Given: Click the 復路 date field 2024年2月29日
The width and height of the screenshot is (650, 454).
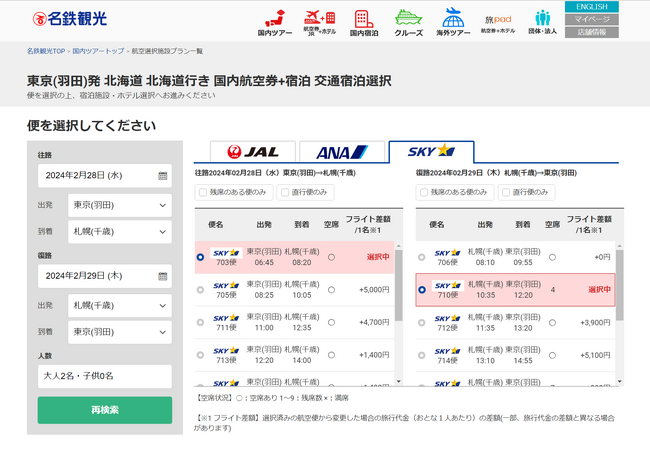Looking at the screenshot, I should [x=104, y=276].
